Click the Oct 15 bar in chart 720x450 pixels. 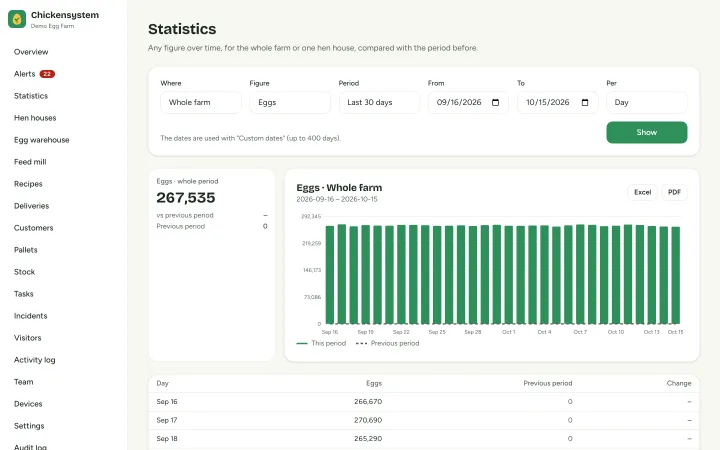(x=675, y=275)
